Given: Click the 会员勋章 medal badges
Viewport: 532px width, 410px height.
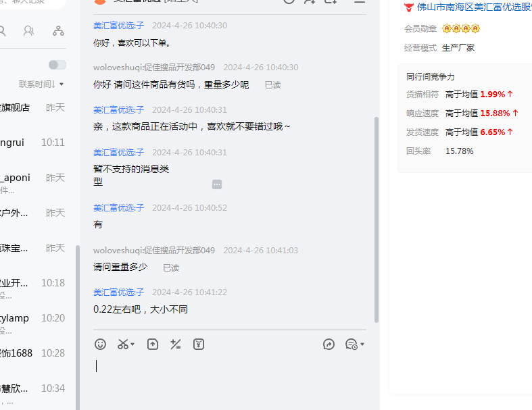Looking at the screenshot, I should (461, 28).
